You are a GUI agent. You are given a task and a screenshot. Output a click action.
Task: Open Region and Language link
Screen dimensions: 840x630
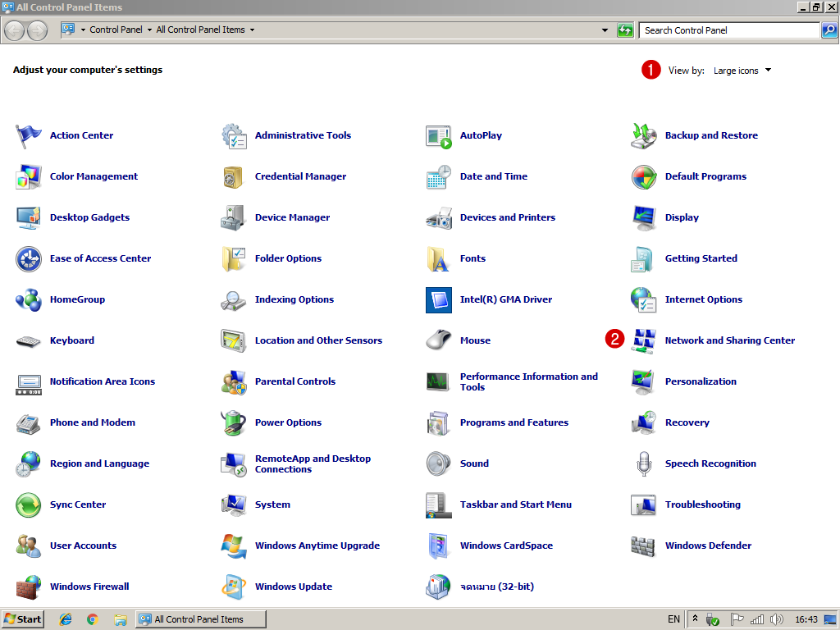point(99,464)
